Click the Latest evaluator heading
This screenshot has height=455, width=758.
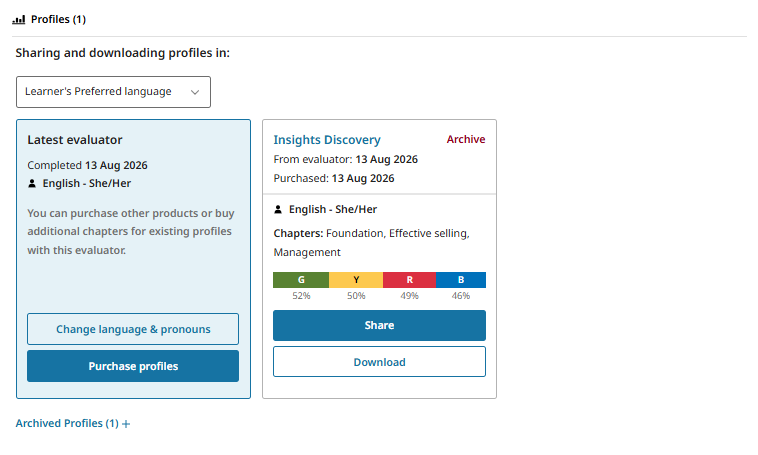pos(75,140)
